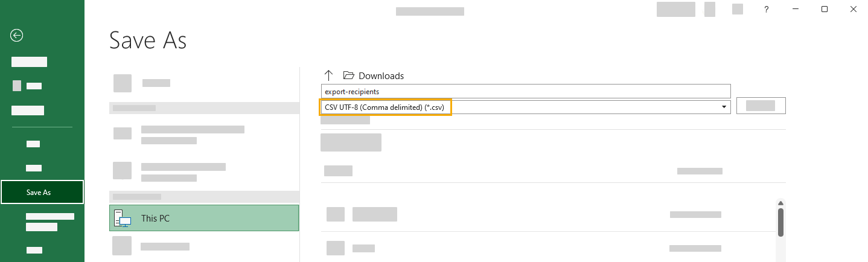Click the back arrow in green sidebar

coord(17,36)
